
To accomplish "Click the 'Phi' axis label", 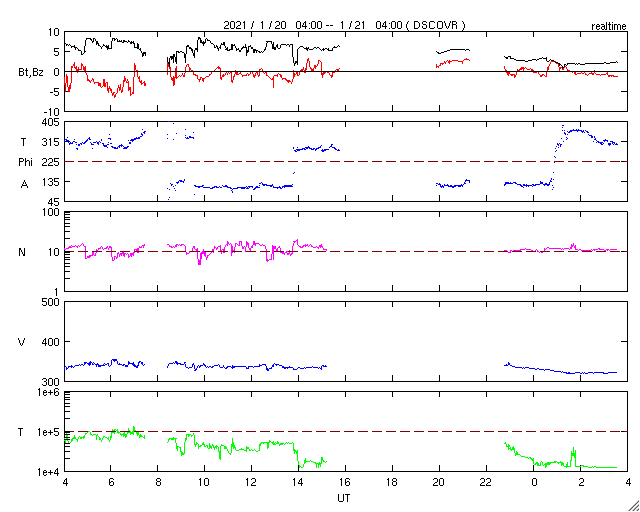I will 25,163.
